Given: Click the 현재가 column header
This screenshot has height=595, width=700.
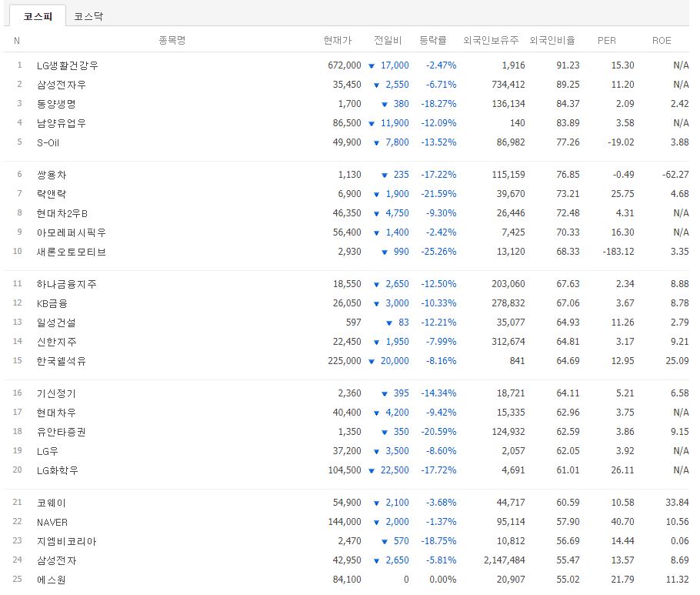Looking at the screenshot, I should (338, 41).
